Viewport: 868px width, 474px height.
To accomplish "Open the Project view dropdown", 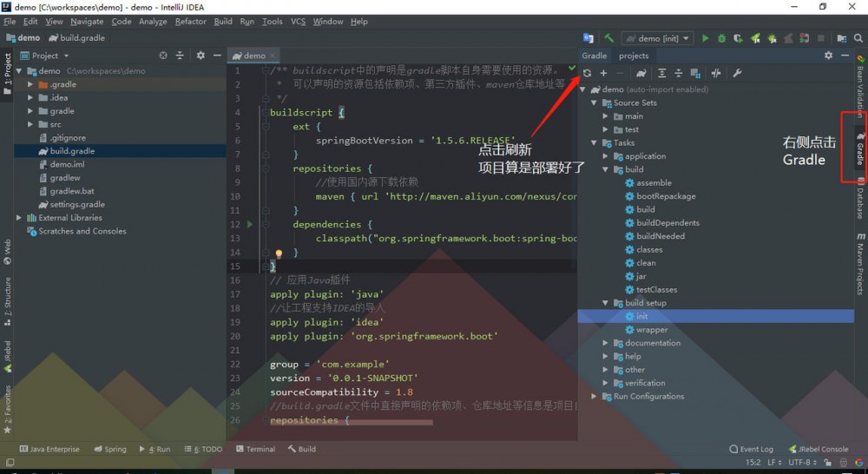I will click(x=45, y=56).
